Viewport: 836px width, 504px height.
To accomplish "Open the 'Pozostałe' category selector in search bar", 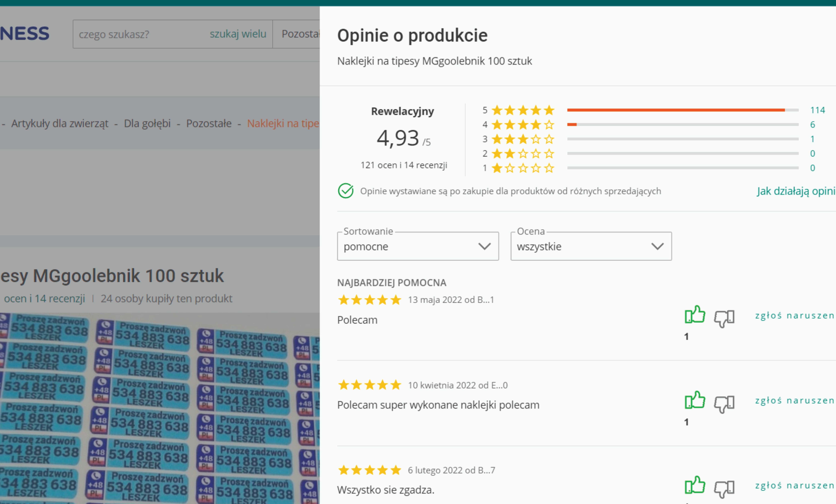I will tap(296, 34).
